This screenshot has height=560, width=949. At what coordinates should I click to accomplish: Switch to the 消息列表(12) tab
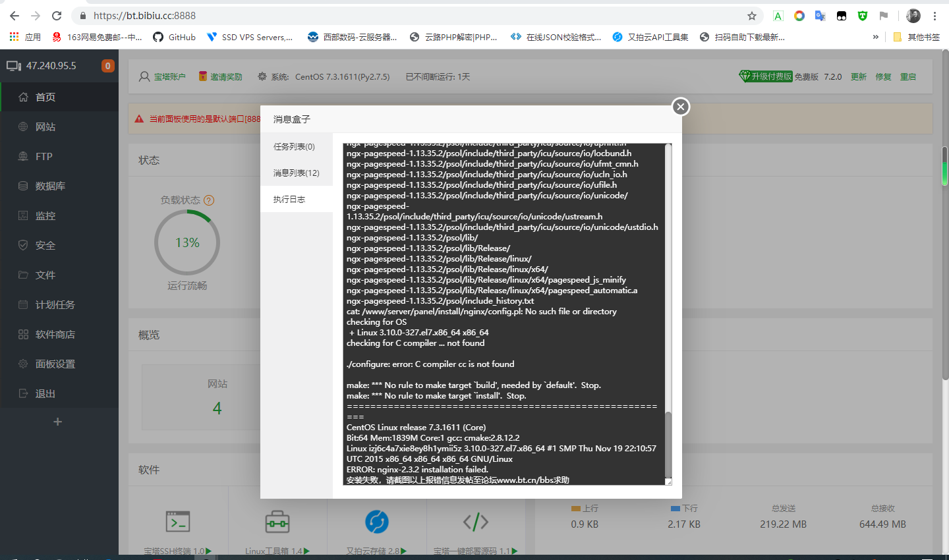click(x=297, y=173)
